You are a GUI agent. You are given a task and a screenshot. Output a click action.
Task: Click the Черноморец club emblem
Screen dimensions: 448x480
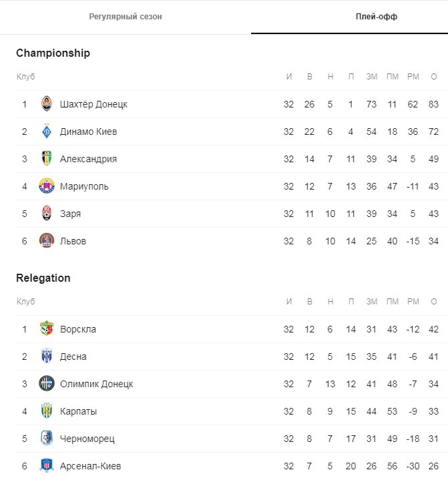tap(47, 438)
